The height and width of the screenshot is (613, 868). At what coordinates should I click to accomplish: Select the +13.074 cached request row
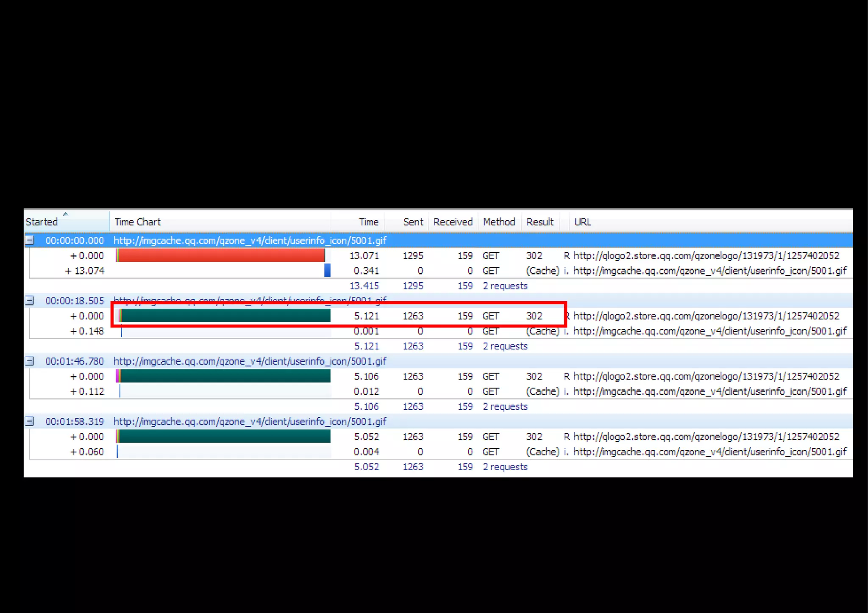84,271
